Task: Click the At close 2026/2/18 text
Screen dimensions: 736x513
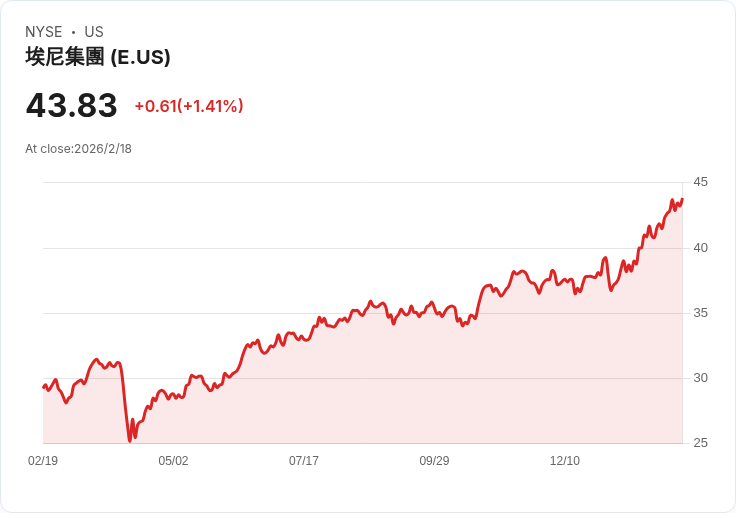Action: (78, 149)
